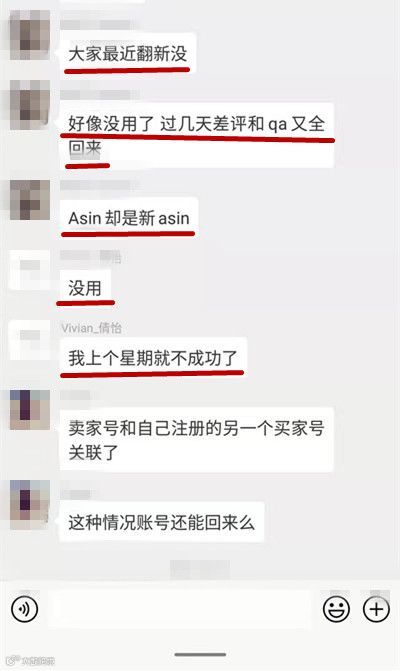The height and width of the screenshot is (671, 400).
Task: Select the '大家最近翻新没' message bubble
Action: 128,54
